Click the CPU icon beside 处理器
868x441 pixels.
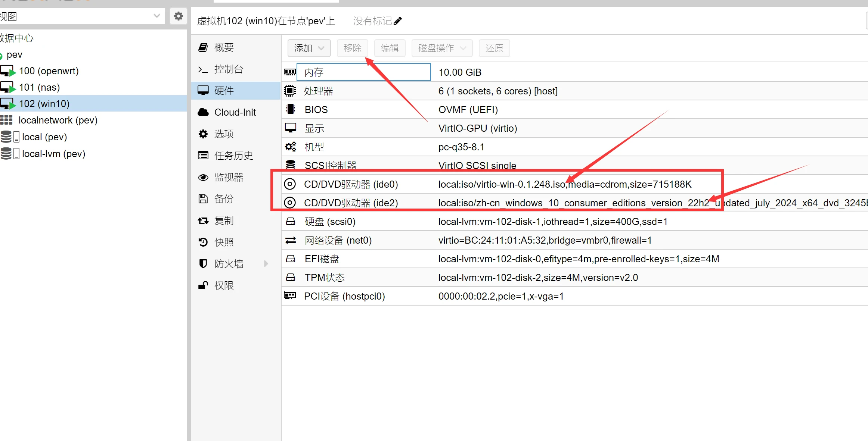point(290,91)
